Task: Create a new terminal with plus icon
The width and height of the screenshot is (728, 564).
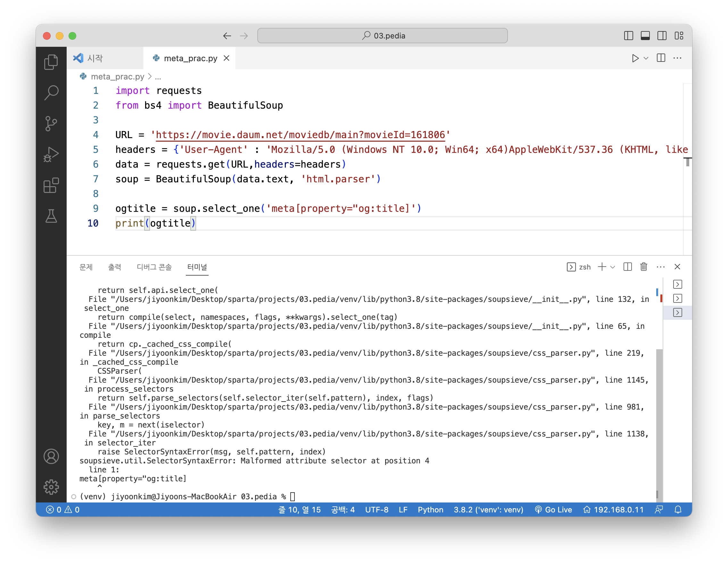Action: (x=602, y=267)
